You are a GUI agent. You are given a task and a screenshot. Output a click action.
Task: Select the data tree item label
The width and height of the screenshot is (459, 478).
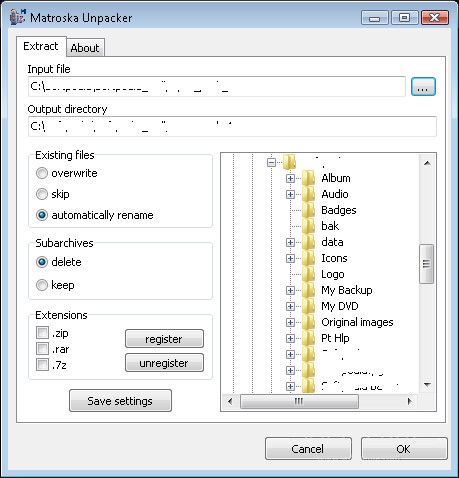click(x=332, y=242)
